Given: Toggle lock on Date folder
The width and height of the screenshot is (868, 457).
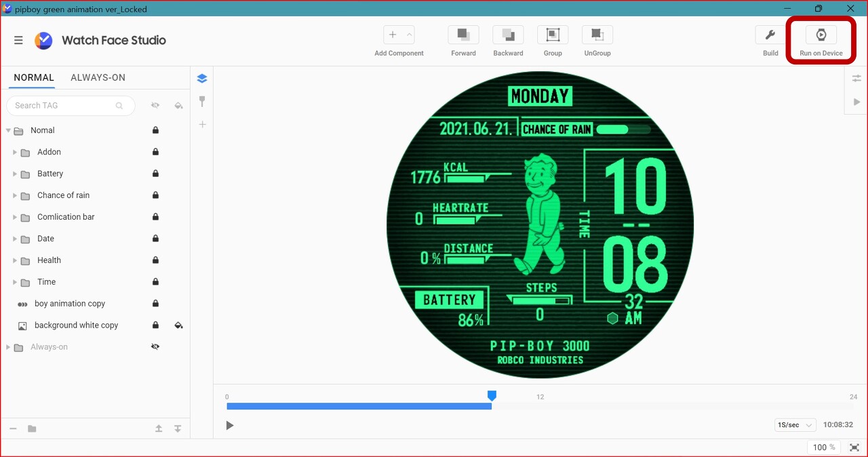Looking at the screenshot, I should tap(155, 239).
